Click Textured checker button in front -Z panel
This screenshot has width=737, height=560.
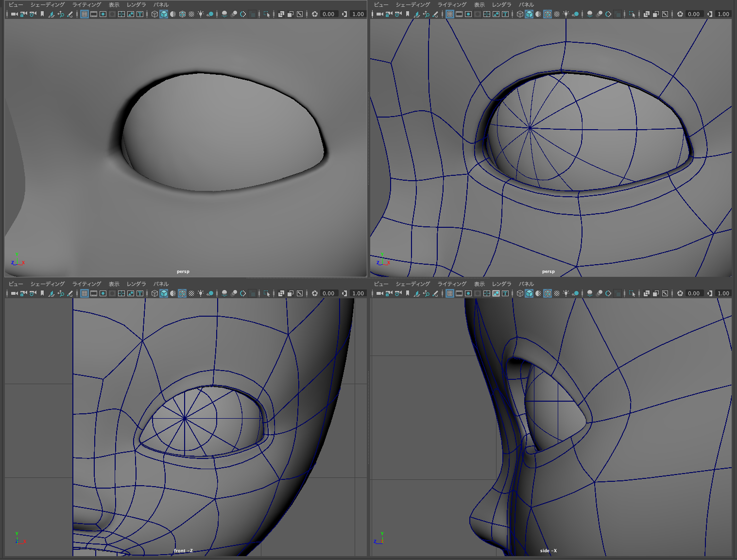[x=191, y=293]
